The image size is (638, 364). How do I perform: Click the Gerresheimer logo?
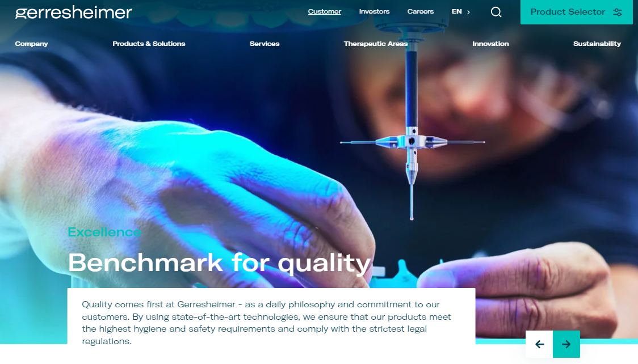tap(74, 12)
